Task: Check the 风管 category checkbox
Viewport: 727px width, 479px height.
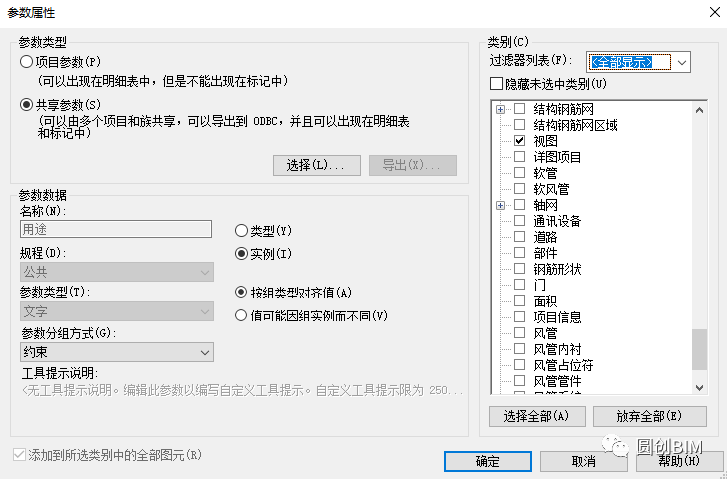Action: click(519, 333)
